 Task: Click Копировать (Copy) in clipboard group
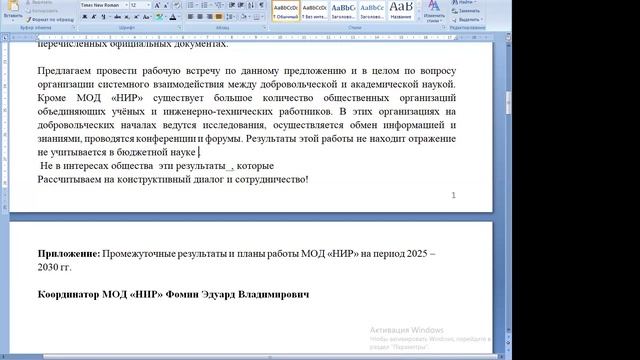42,11
